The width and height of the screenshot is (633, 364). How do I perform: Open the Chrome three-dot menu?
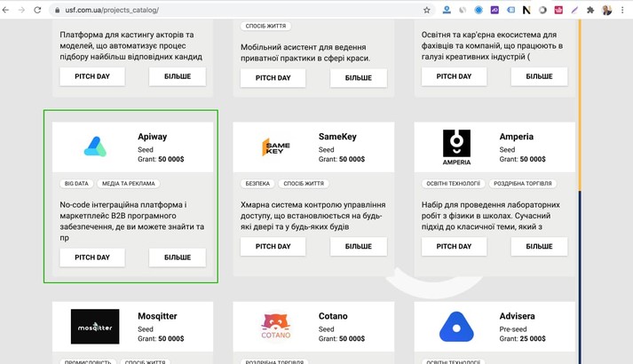point(624,10)
